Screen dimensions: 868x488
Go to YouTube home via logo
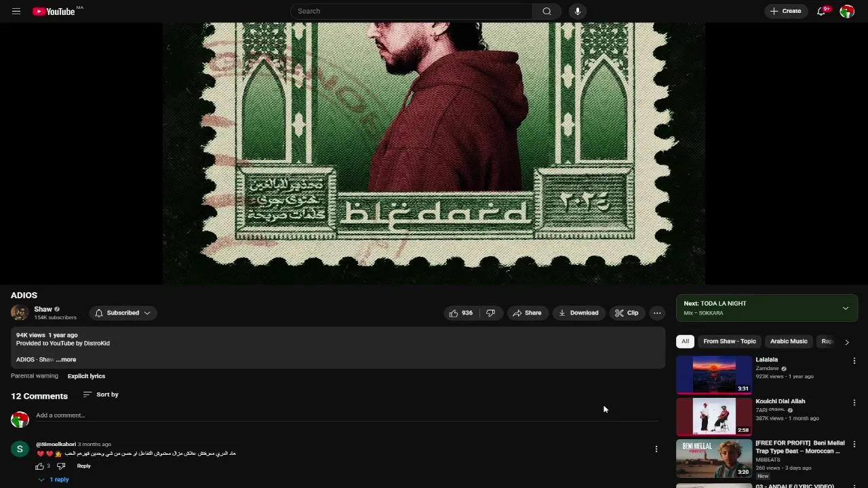(54, 11)
